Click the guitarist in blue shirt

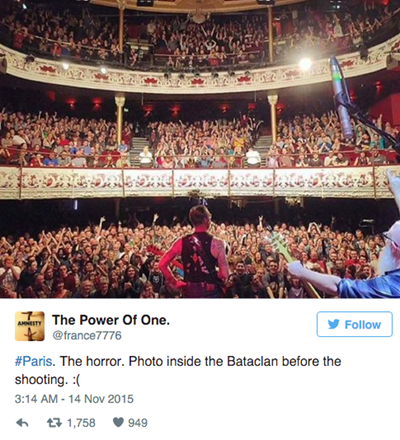pyautogui.click(x=367, y=267)
